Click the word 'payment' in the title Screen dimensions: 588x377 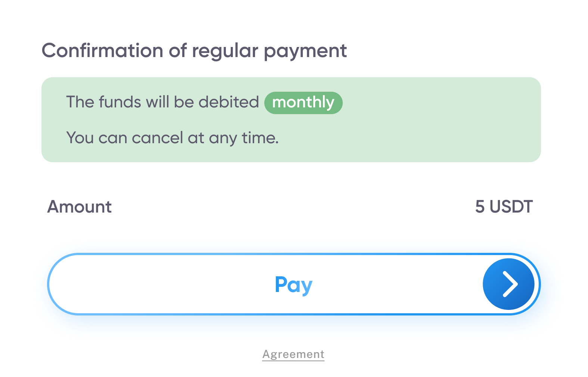305,51
